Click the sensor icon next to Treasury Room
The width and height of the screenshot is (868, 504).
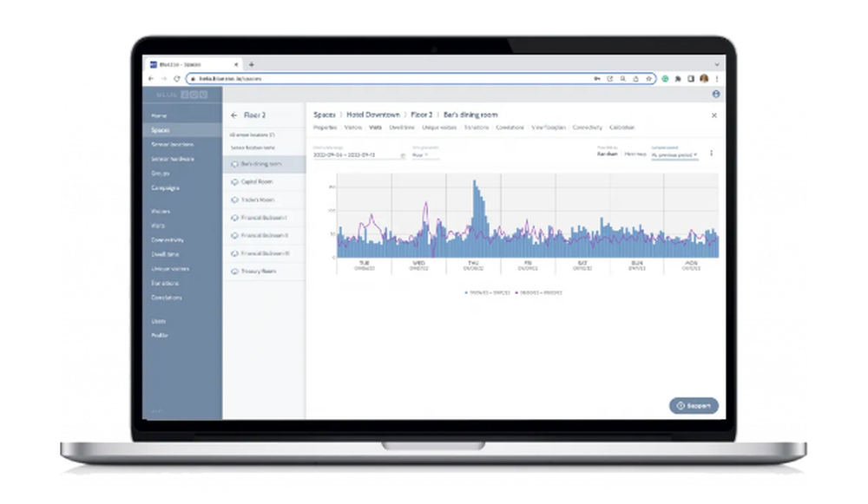pos(234,272)
